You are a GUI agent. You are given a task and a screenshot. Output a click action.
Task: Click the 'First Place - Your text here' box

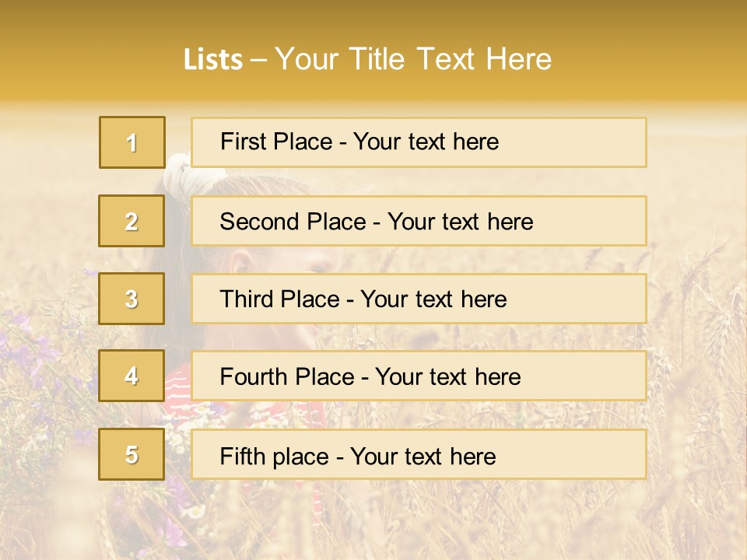419,142
